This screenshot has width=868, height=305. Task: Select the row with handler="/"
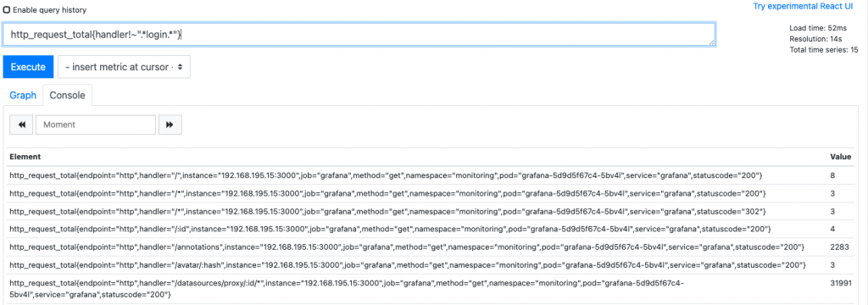pos(430,175)
